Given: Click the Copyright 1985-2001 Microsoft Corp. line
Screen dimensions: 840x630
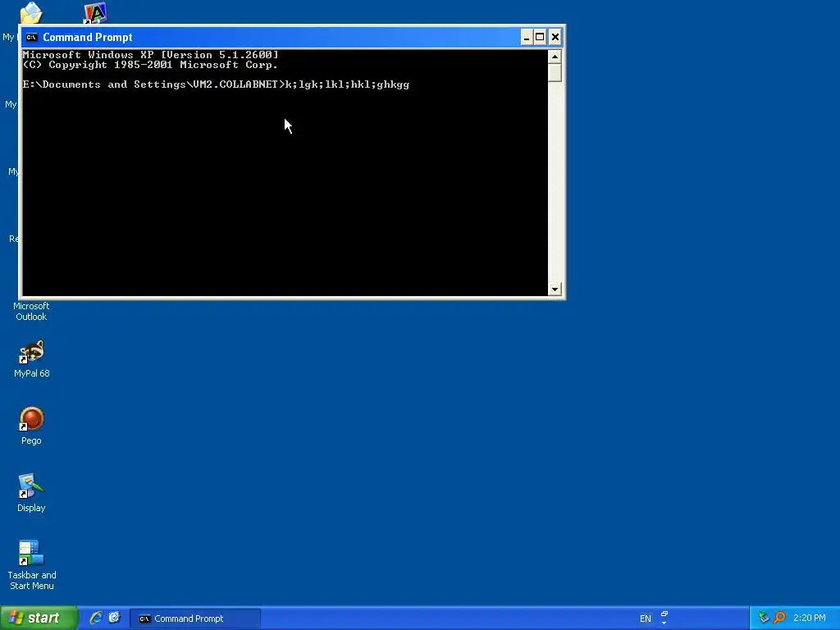Looking at the screenshot, I should [x=151, y=65].
